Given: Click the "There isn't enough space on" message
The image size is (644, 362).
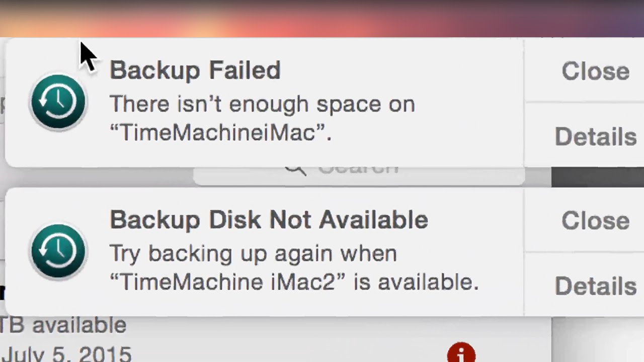Looking at the screenshot, I should tap(262, 104).
